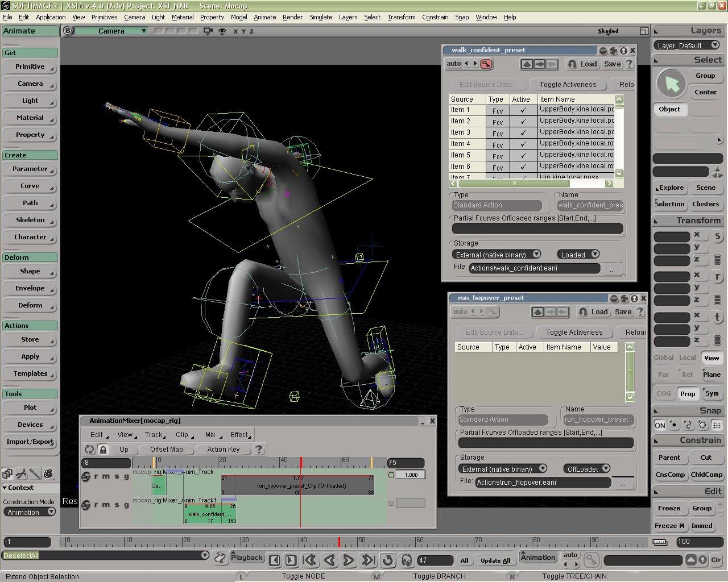
Task: Toggle track checkbox beside 1.000 weight field
Action: click(391, 475)
